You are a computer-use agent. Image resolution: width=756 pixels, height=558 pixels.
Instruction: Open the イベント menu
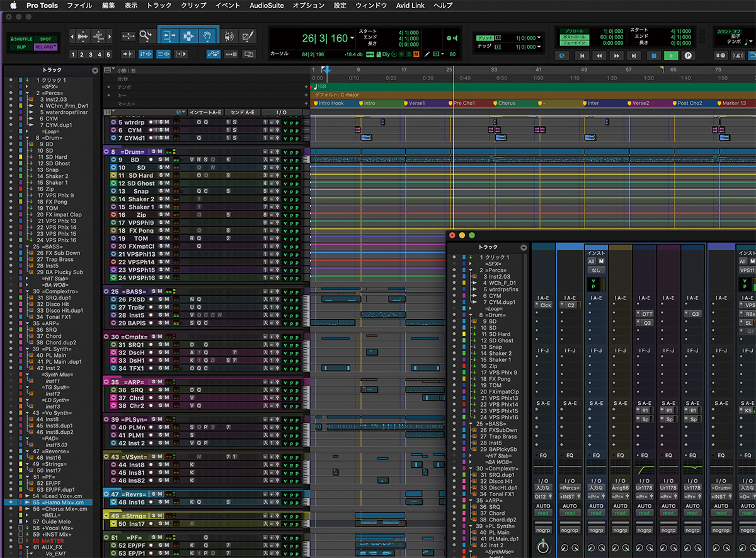pyautogui.click(x=227, y=6)
